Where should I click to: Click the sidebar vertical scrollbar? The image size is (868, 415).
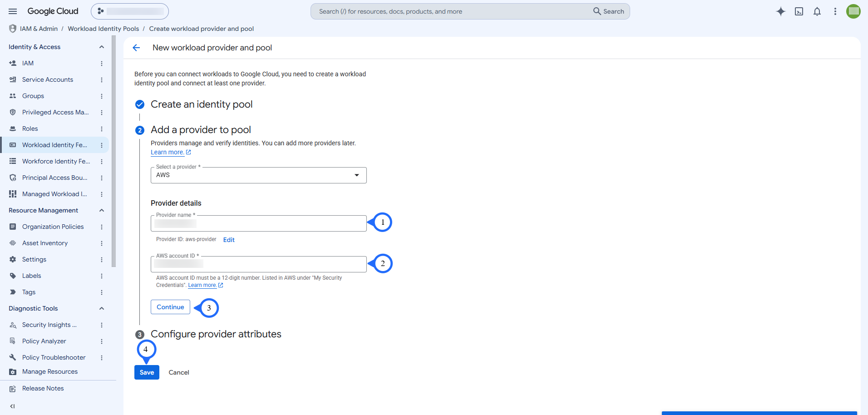[113, 152]
